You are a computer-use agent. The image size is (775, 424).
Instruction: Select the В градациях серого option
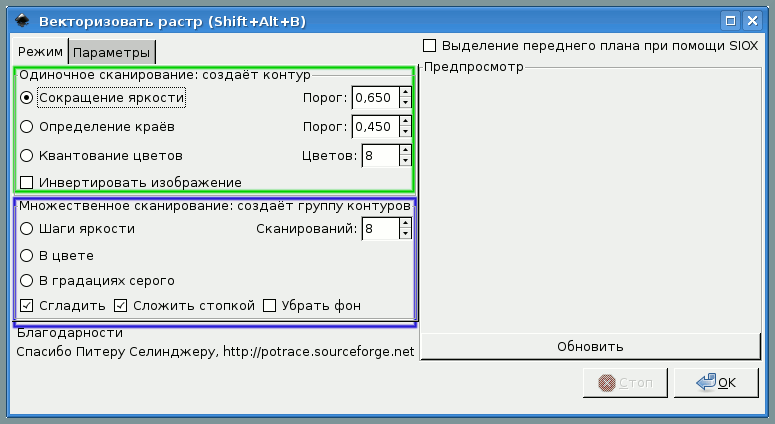point(27,280)
